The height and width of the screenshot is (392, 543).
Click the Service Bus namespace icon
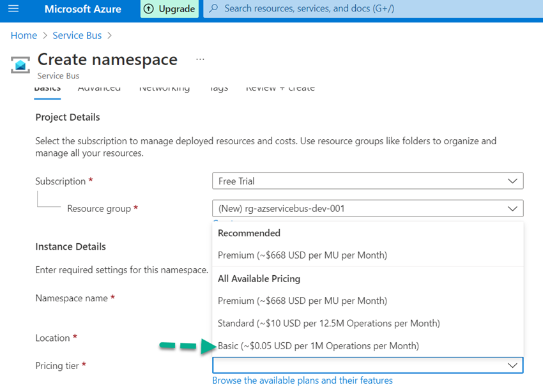point(20,64)
